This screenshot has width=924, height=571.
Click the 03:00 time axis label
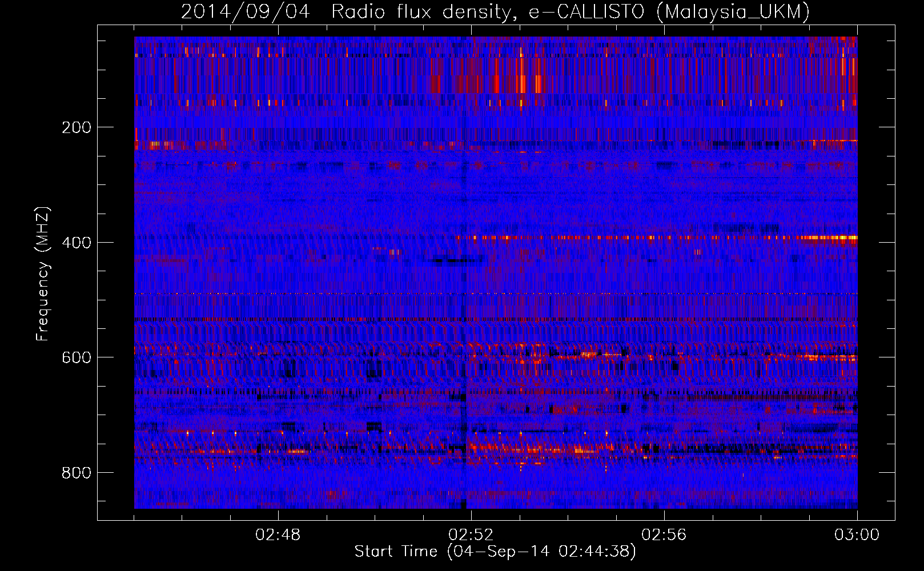[x=857, y=535]
